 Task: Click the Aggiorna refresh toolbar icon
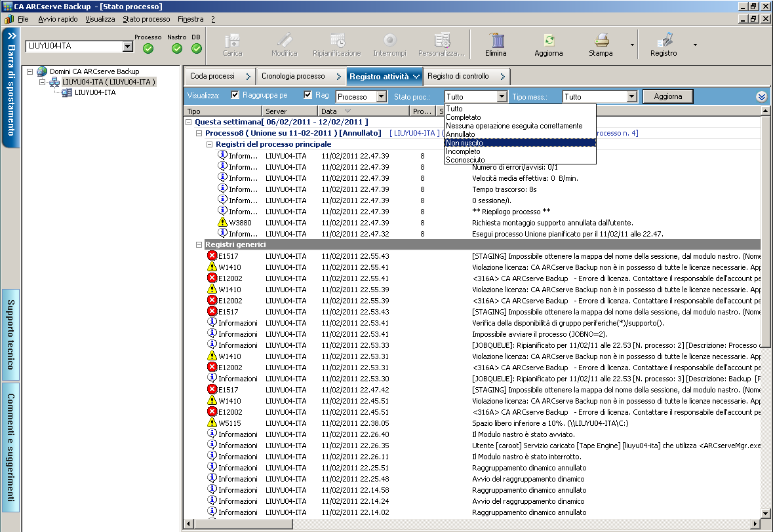[x=548, y=41]
